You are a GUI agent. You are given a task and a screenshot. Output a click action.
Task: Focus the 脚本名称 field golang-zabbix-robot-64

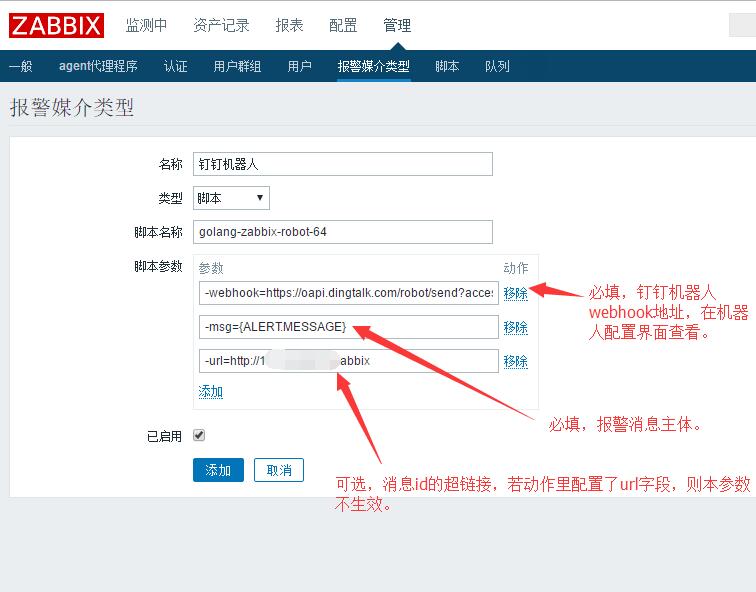click(x=343, y=232)
